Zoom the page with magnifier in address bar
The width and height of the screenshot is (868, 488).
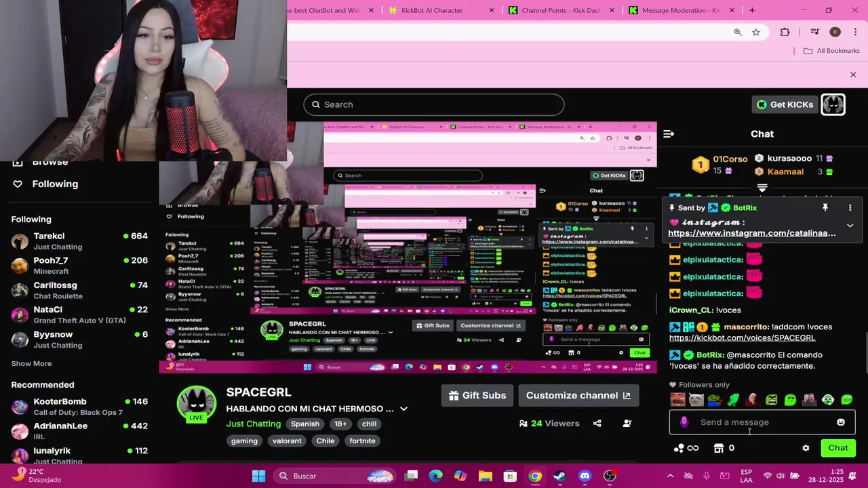[738, 32]
